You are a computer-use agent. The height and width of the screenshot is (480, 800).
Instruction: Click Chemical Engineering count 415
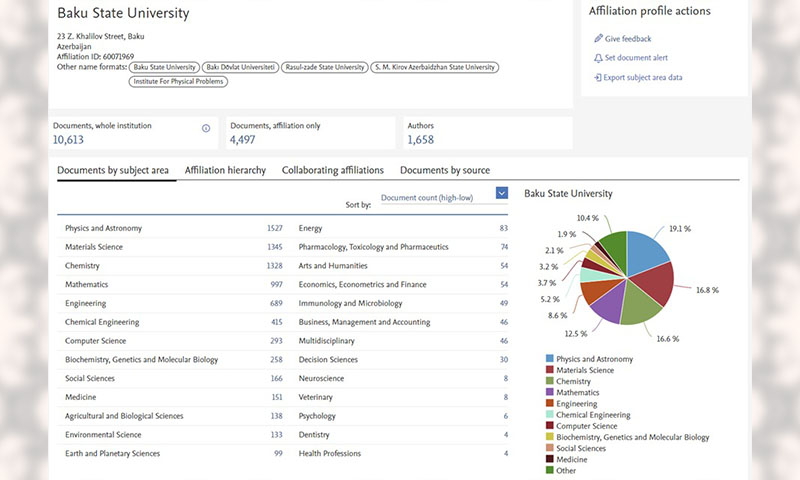(x=277, y=322)
